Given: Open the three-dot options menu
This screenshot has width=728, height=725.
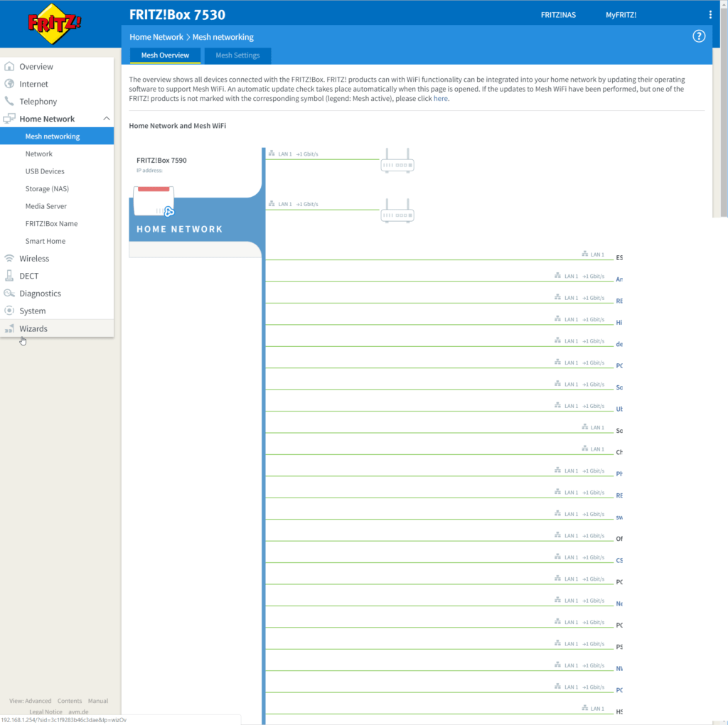Looking at the screenshot, I should coord(710,15).
